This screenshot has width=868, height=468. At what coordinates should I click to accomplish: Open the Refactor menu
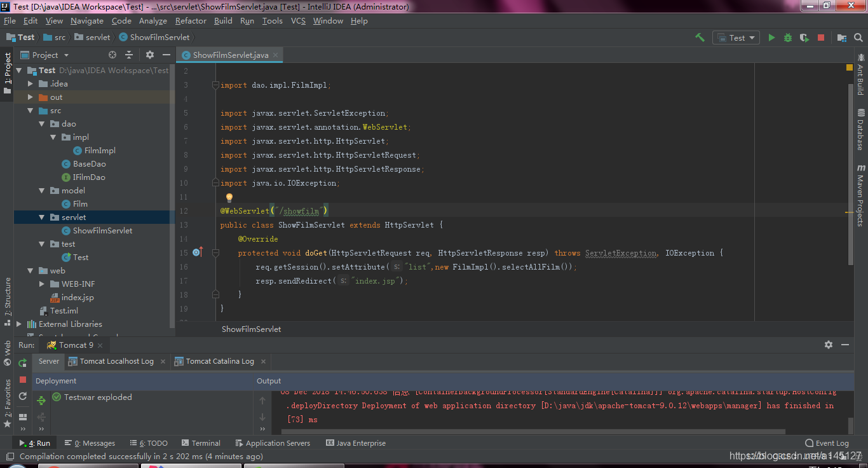[x=191, y=21]
